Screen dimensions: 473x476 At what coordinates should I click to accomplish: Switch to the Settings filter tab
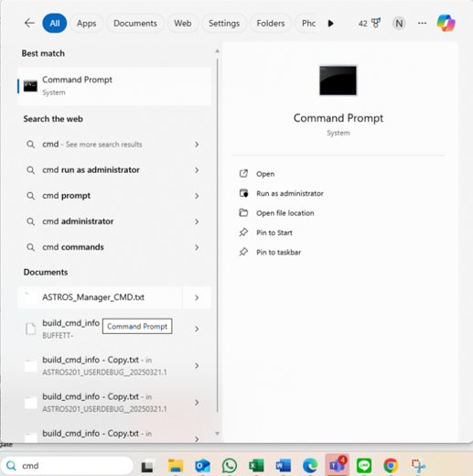coord(224,23)
